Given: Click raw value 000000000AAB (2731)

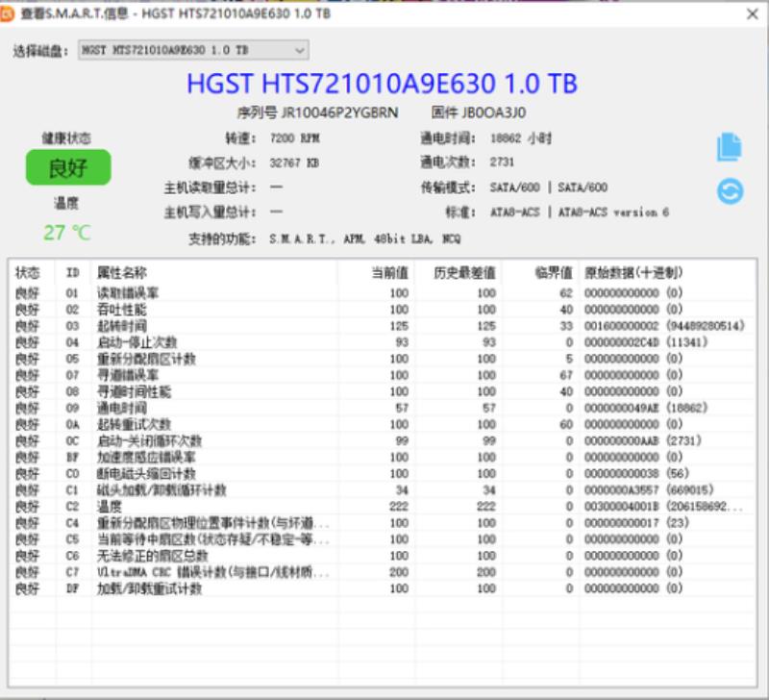Looking at the screenshot, I should tap(642, 441).
